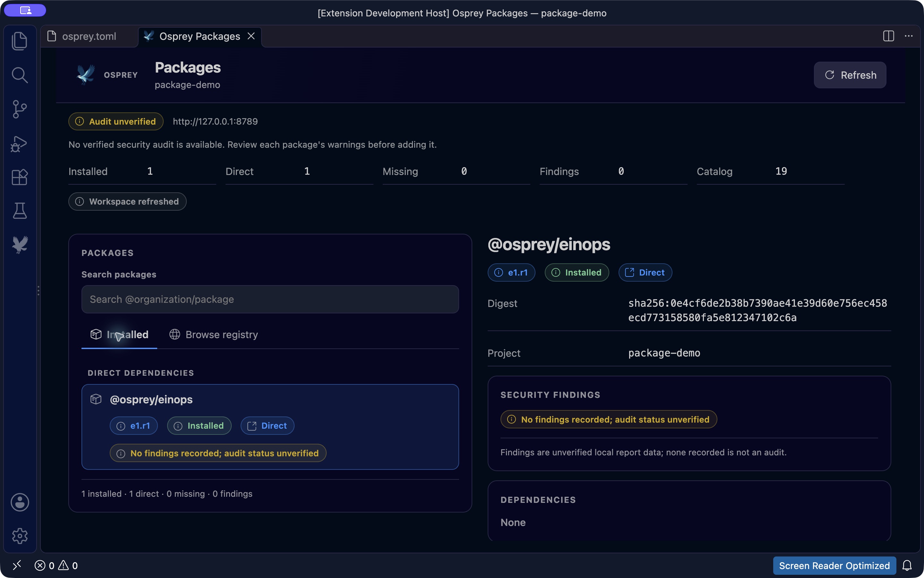Open the Manage gear icon
The width and height of the screenshot is (924, 578).
click(x=20, y=536)
